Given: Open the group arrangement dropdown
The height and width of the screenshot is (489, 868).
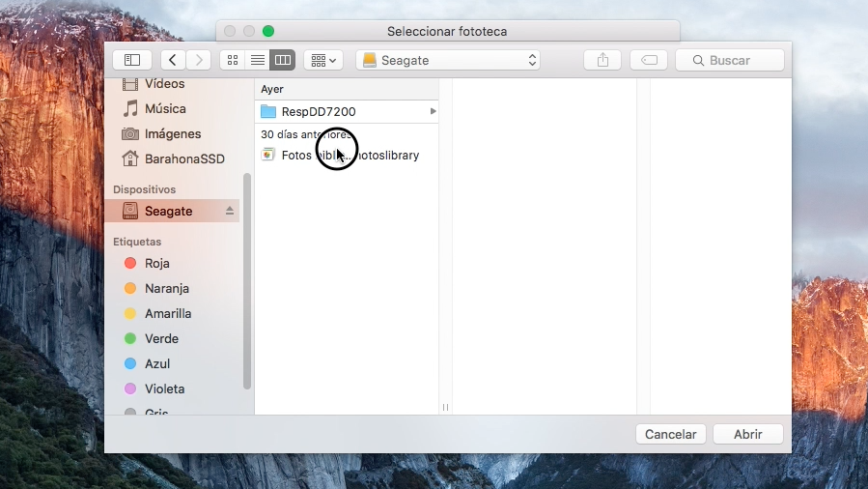Looking at the screenshot, I should tap(323, 60).
